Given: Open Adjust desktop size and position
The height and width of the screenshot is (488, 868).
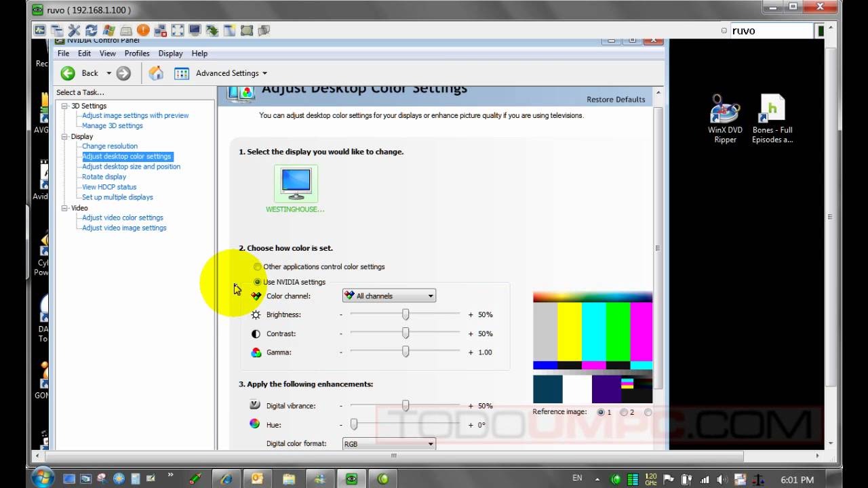Looking at the screenshot, I should click(132, 167).
